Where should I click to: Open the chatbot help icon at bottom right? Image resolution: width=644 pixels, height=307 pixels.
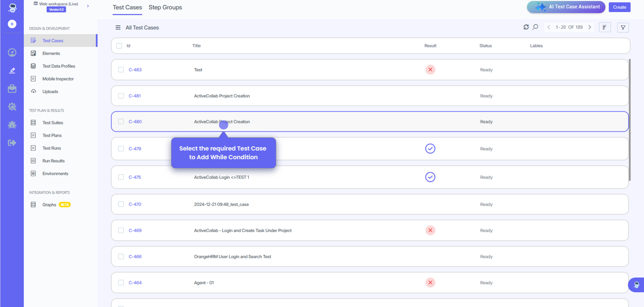click(x=636, y=285)
